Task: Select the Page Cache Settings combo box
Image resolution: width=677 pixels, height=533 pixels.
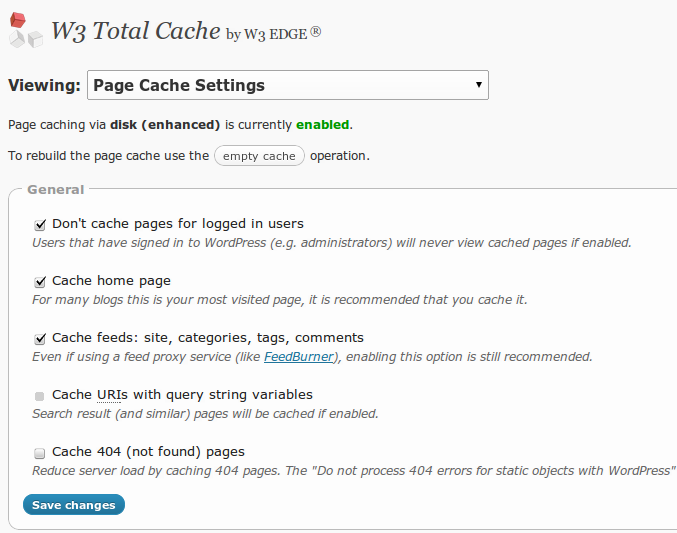Action: coord(288,85)
